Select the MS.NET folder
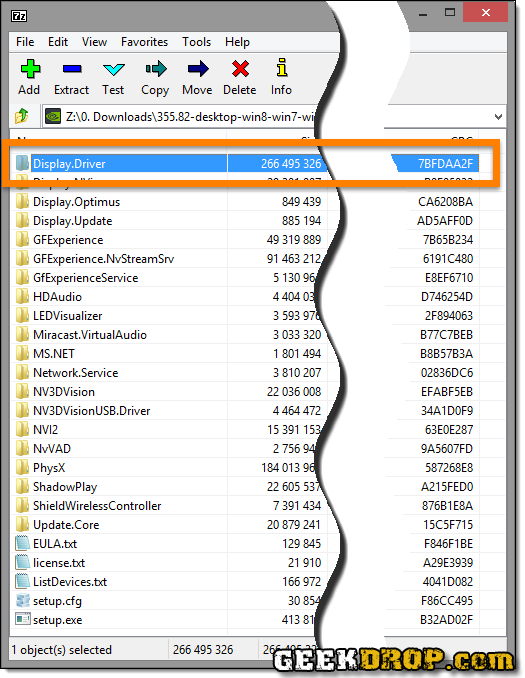 pyautogui.click(x=54, y=354)
